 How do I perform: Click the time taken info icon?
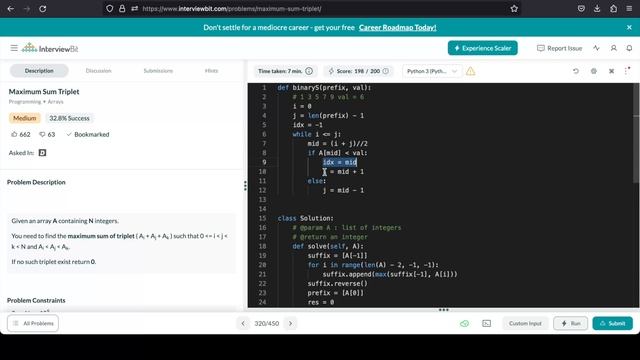309,71
